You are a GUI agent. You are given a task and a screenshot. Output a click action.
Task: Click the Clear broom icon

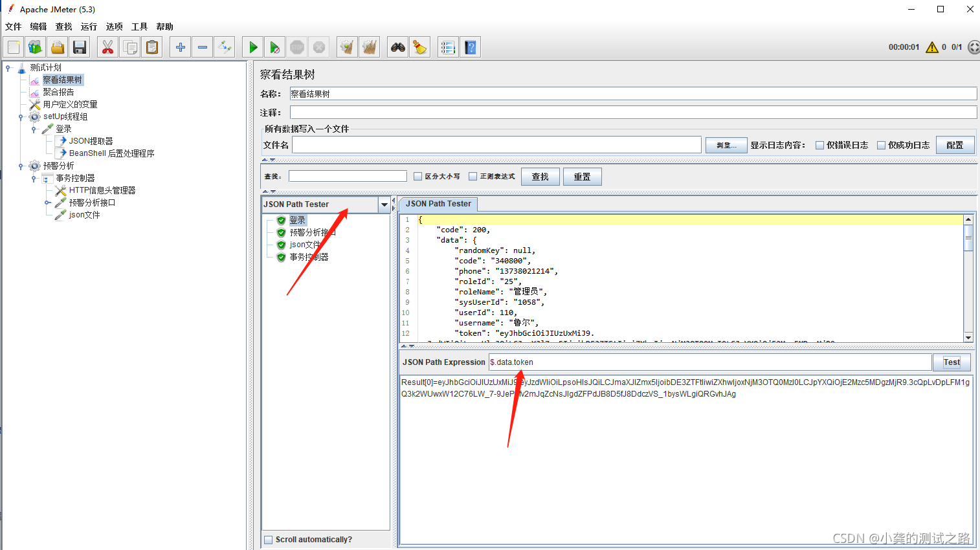click(348, 47)
